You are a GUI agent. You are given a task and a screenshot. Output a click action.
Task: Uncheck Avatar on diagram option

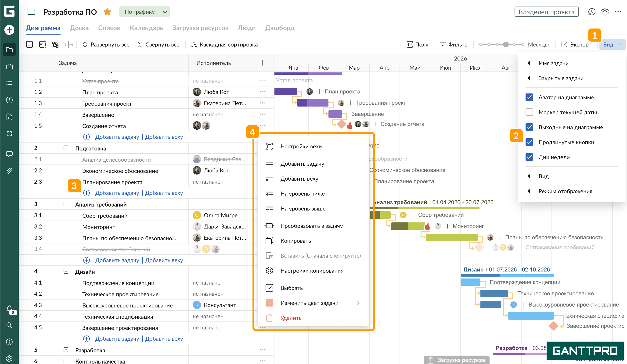(529, 97)
